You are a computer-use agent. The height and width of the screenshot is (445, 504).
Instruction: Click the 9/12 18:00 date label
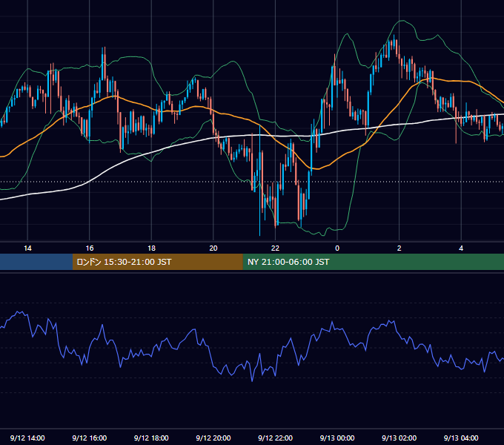click(151, 438)
